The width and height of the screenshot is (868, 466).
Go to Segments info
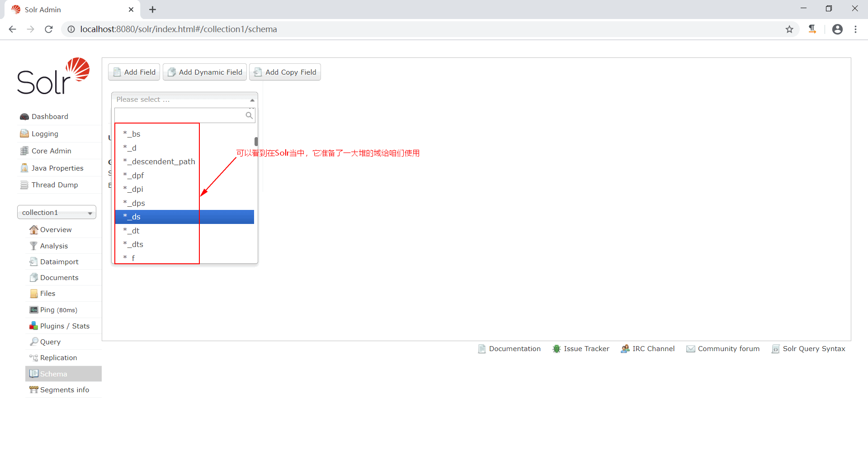[x=64, y=390]
